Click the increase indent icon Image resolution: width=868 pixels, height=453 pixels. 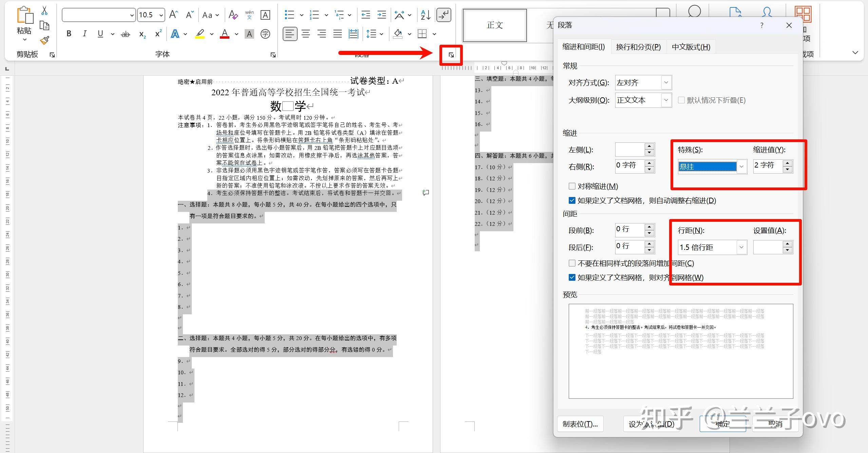click(382, 15)
